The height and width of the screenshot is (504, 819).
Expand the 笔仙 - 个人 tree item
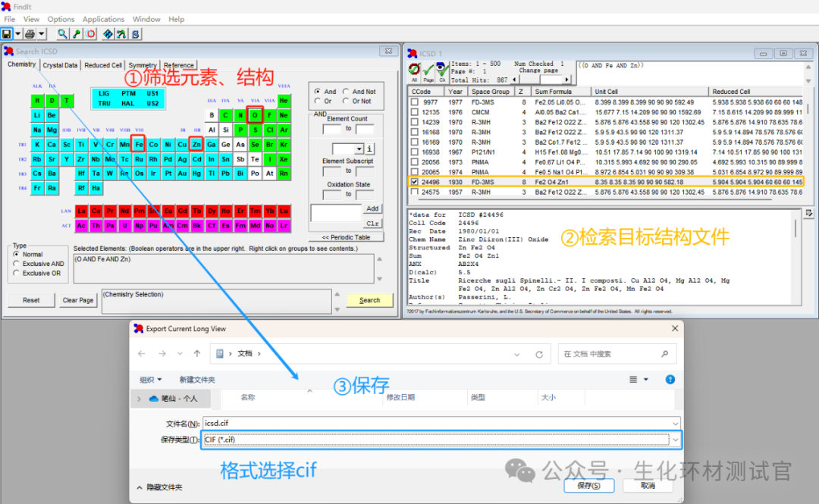139,399
